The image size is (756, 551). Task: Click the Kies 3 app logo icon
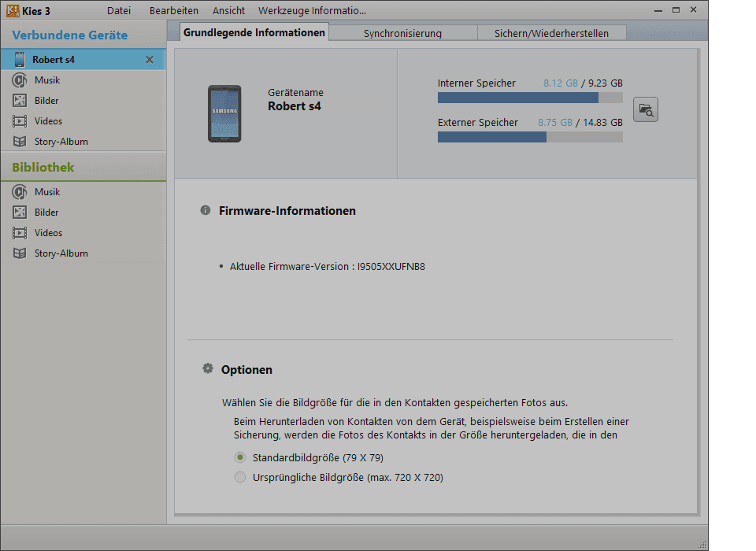13,10
